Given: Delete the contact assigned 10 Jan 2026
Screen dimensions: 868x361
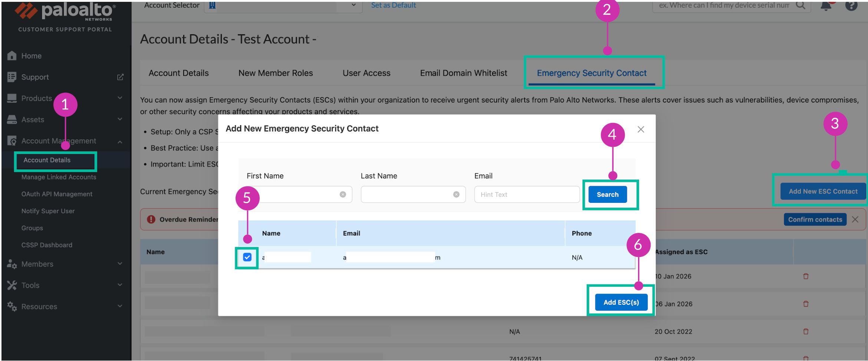Looking at the screenshot, I should [x=806, y=276].
